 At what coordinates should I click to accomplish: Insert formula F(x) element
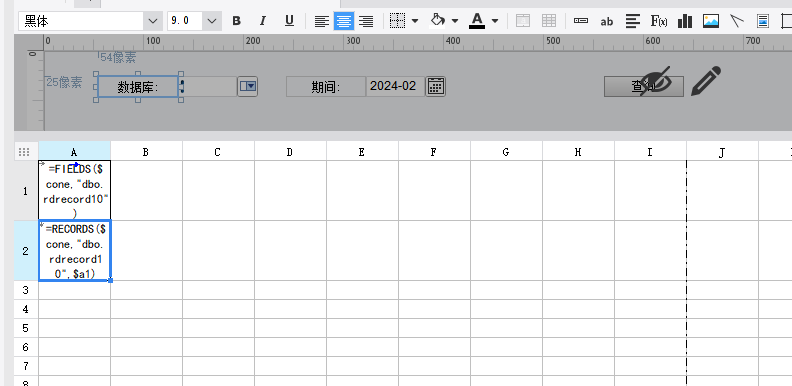[x=659, y=21]
